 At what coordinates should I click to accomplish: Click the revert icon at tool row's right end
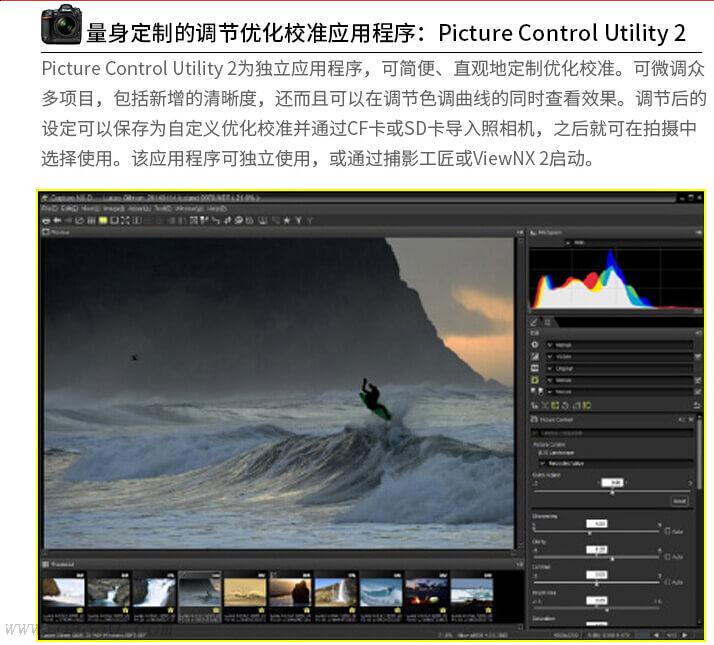click(697, 405)
